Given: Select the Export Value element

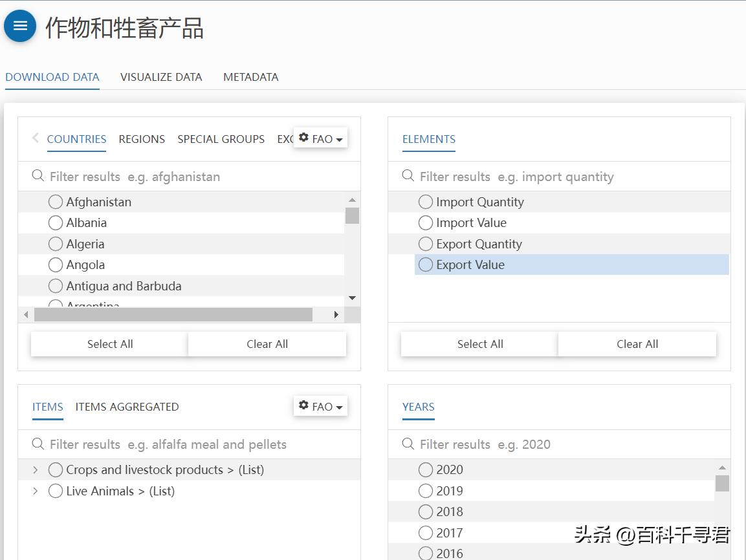Looking at the screenshot, I should pyautogui.click(x=426, y=264).
